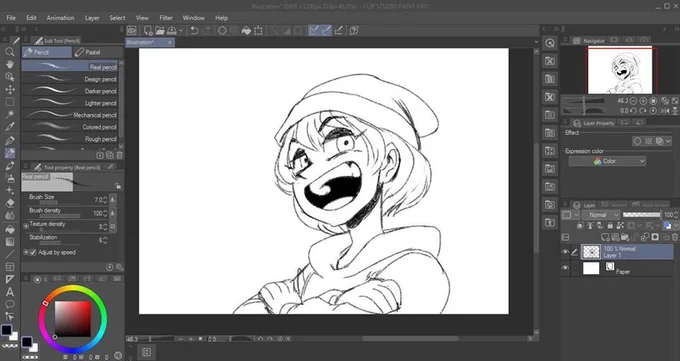Viewport: 680px width, 361px height.
Task: Open the Quick Access magnifier panel icon
Action: tap(550, 43)
